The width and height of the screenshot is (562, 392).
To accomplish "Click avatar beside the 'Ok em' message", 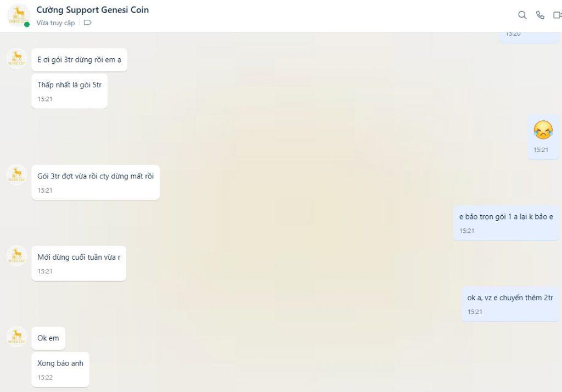I will [x=17, y=337].
